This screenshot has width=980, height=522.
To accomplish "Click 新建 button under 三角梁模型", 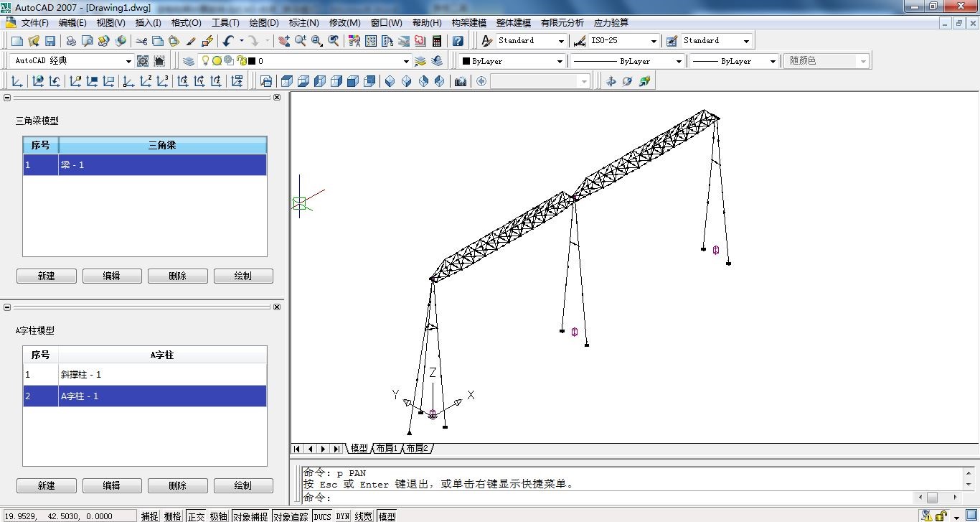I will pos(46,276).
